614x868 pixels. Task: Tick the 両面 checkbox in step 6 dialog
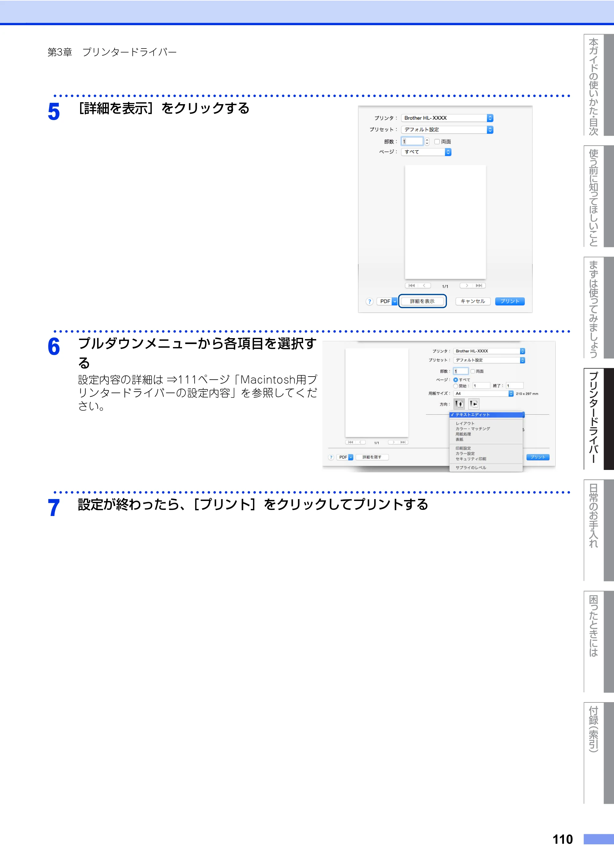coord(472,371)
